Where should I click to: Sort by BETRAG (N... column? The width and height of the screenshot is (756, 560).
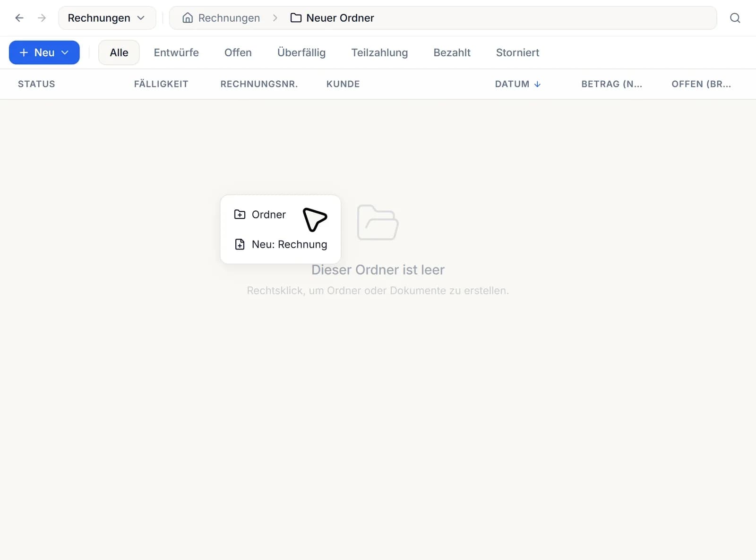click(611, 84)
